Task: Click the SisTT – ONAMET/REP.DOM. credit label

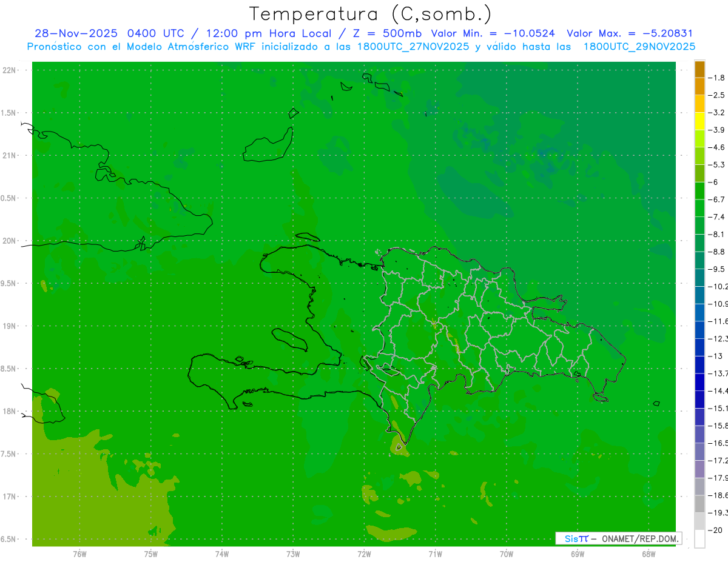Action: pyautogui.click(x=619, y=538)
